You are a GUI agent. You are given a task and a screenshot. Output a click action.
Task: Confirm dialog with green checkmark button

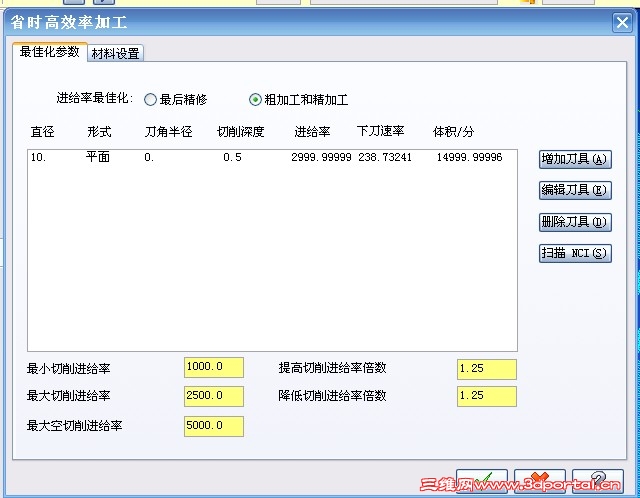click(482, 482)
